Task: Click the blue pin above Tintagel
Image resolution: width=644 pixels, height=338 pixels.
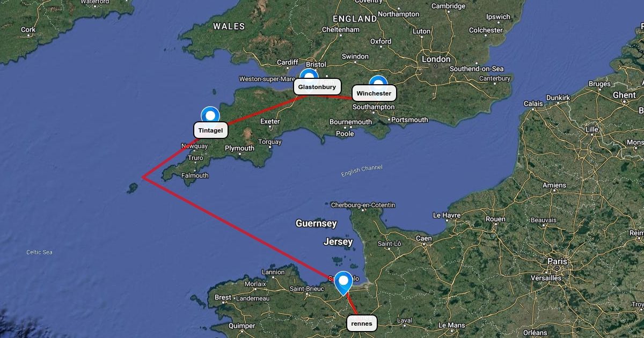Action: tap(210, 115)
